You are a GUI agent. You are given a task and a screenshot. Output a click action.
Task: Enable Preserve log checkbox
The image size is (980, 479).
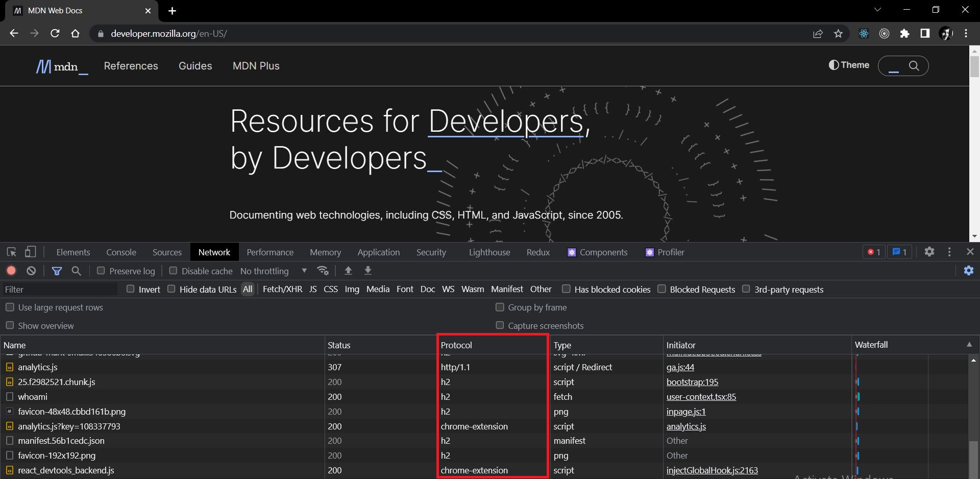coord(101,271)
